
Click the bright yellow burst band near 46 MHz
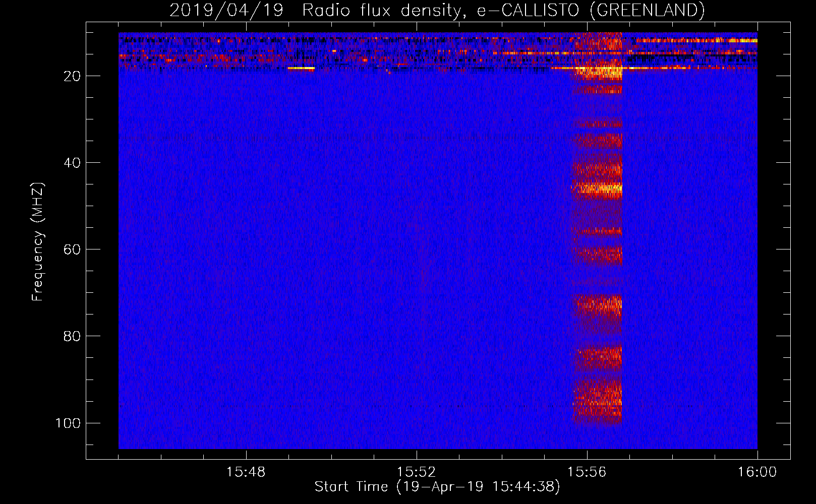click(597, 190)
